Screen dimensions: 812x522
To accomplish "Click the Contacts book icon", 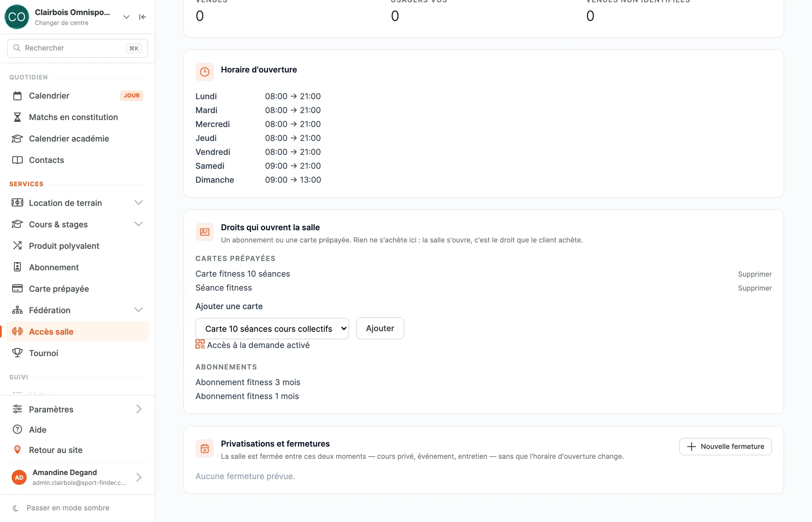I will [x=17, y=160].
